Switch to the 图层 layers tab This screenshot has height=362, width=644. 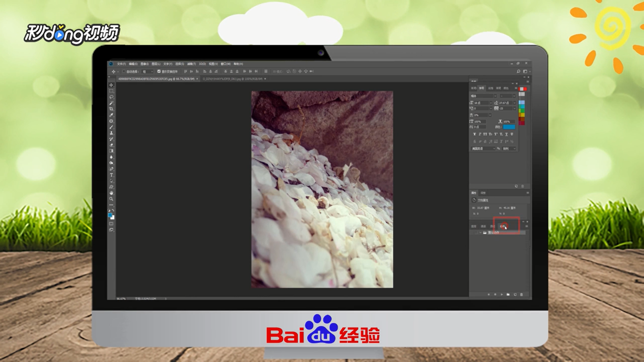tap(474, 227)
